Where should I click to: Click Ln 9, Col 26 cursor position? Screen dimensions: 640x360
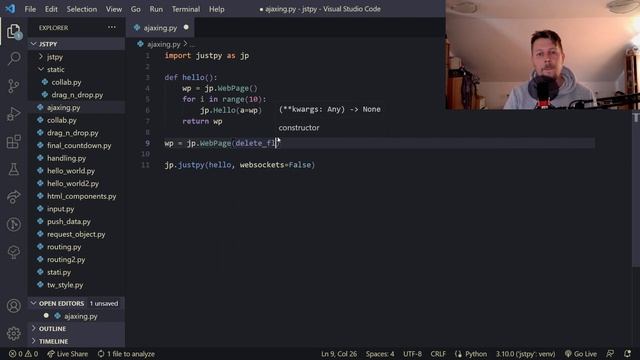click(x=339, y=354)
